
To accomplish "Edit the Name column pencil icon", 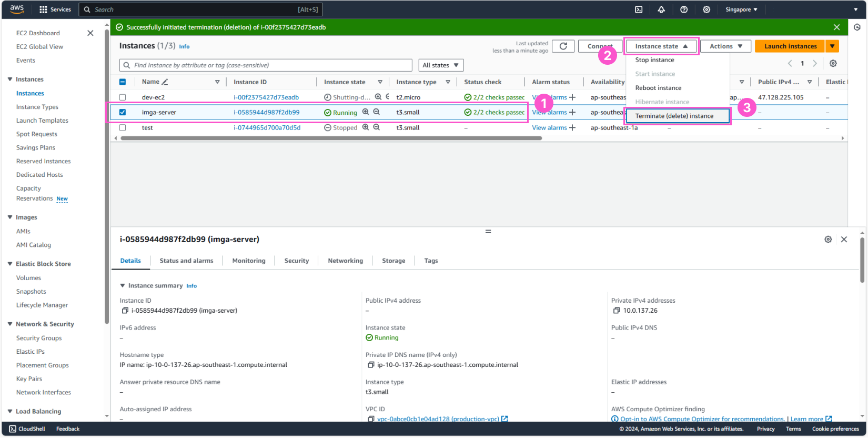I will 165,82.
